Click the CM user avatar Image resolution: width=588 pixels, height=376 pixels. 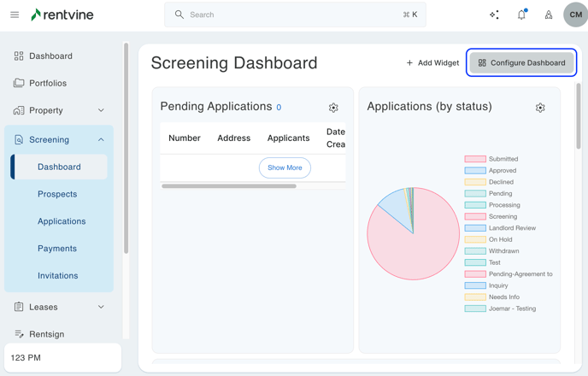pos(575,15)
